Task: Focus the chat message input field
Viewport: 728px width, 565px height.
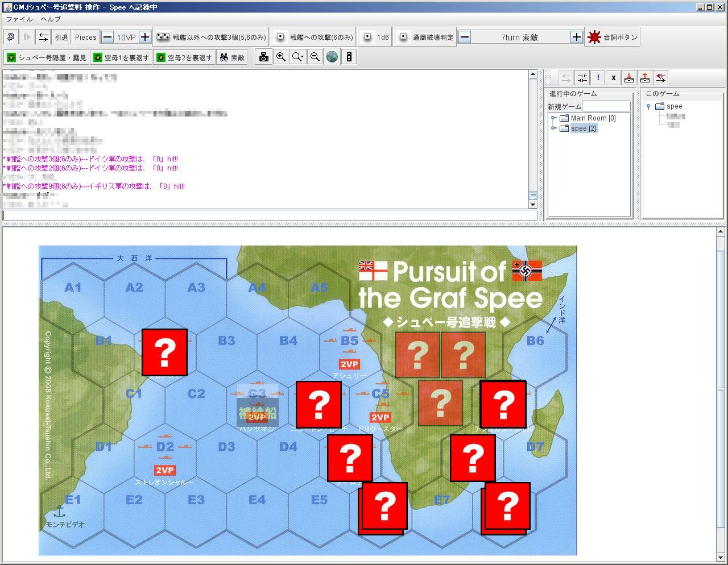Action: (x=270, y=215)
